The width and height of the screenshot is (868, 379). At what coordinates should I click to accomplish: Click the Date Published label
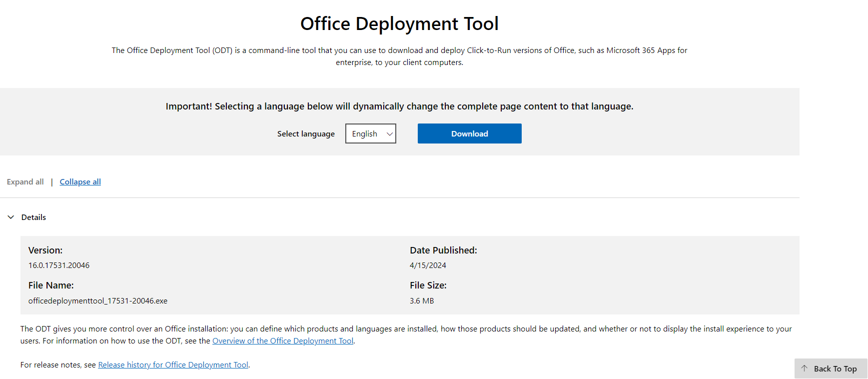pos(443,250)
